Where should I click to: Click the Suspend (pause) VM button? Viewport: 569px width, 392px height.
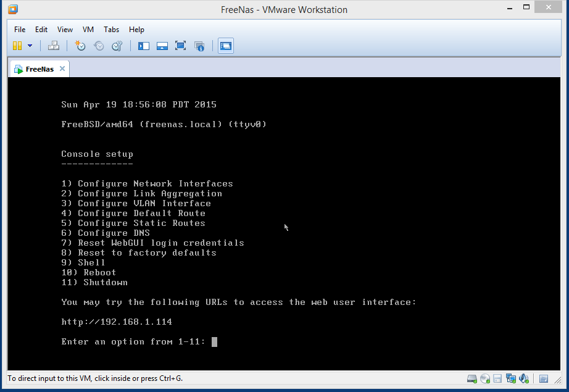coord(17,46)
